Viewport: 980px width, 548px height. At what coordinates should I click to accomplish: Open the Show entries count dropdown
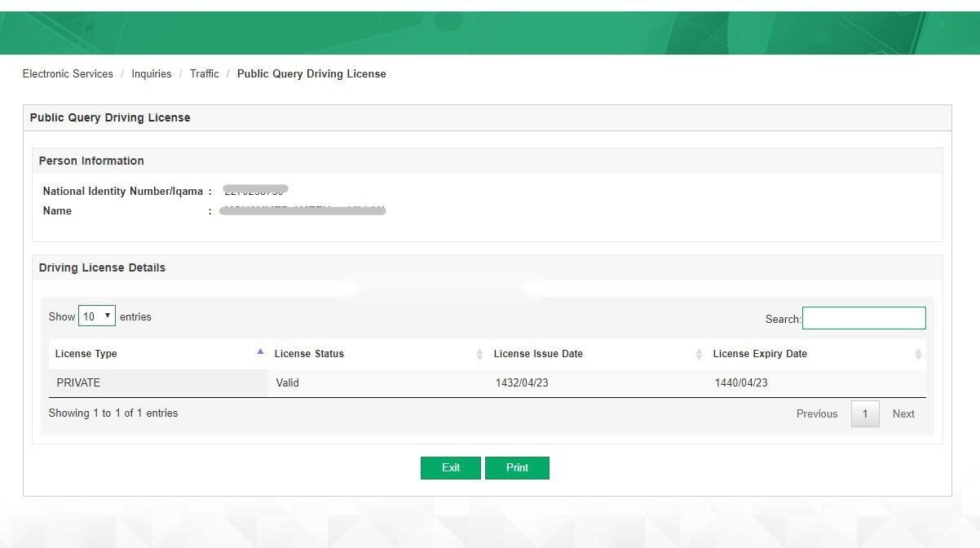click(97, 316)
